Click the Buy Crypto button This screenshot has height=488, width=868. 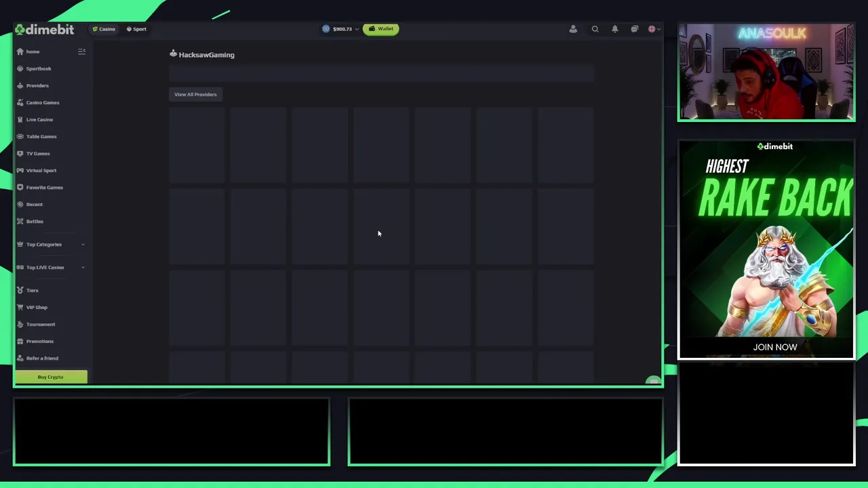coord(51,377)
